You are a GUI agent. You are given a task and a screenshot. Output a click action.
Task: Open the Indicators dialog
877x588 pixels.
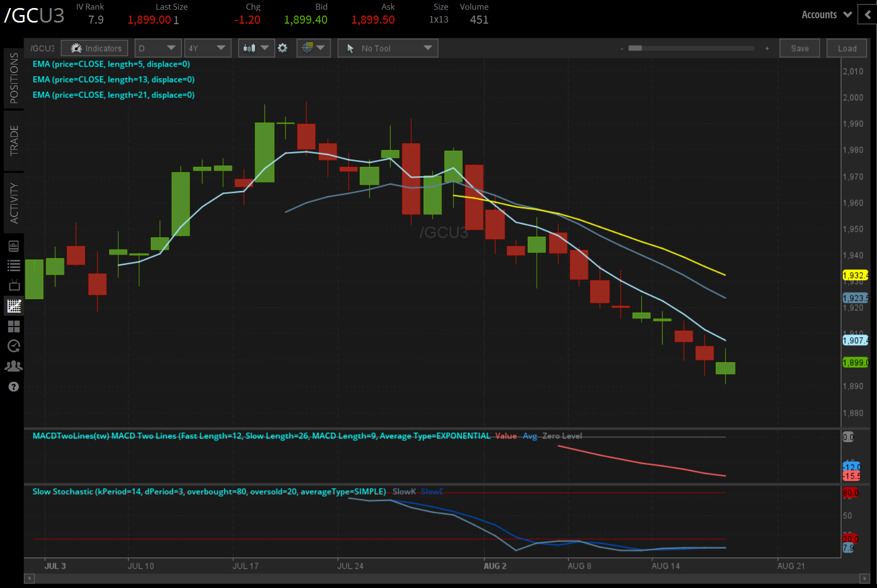[x=94, y=48]
